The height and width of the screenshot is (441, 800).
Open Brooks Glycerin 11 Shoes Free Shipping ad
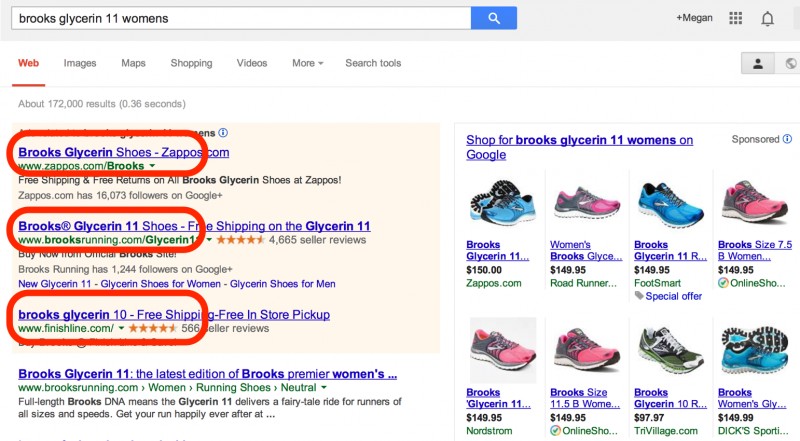194,226
